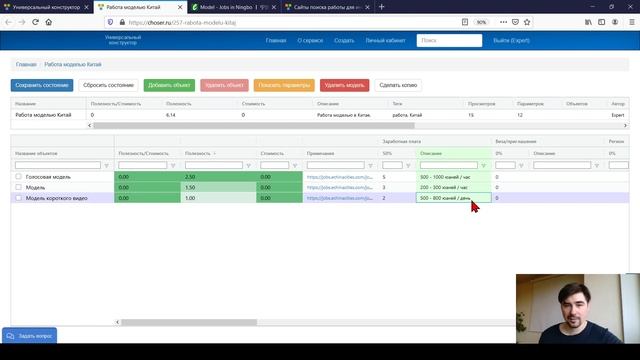Viewport: 640px width, 360px height.
Task: Reload the page with the refresh icon
Action: coord(35,22)
